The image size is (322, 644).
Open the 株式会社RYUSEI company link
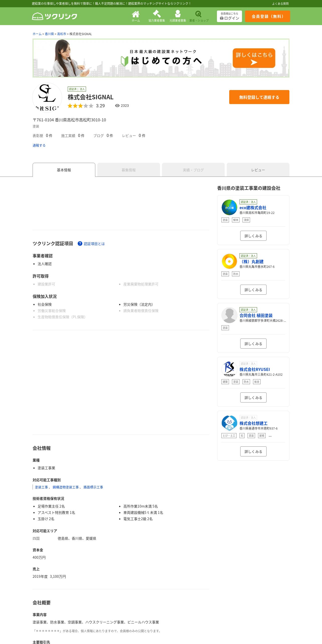(x=255, y=369)
